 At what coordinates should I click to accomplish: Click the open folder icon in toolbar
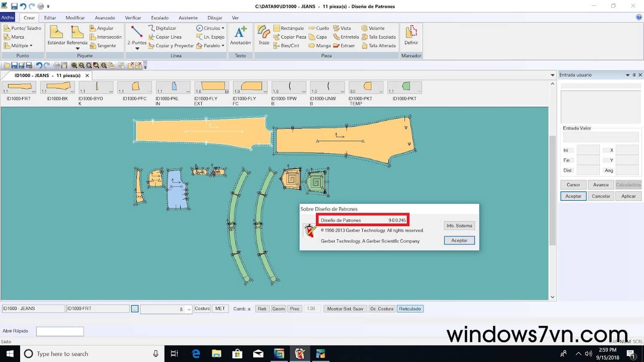point(7,66)
